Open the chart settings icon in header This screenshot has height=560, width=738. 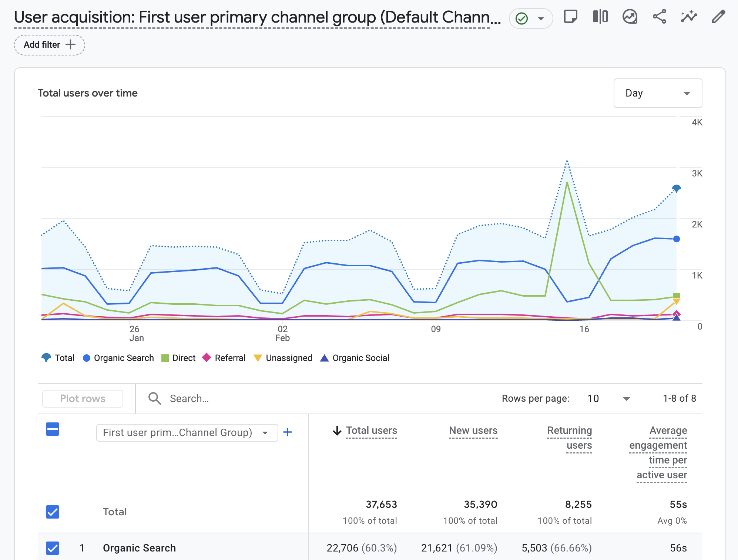click(x=630, y=17)
